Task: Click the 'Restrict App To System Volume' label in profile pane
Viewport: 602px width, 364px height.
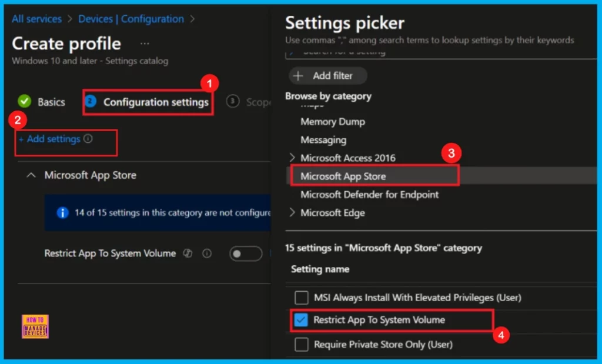Action: click(x=110, y=253)
